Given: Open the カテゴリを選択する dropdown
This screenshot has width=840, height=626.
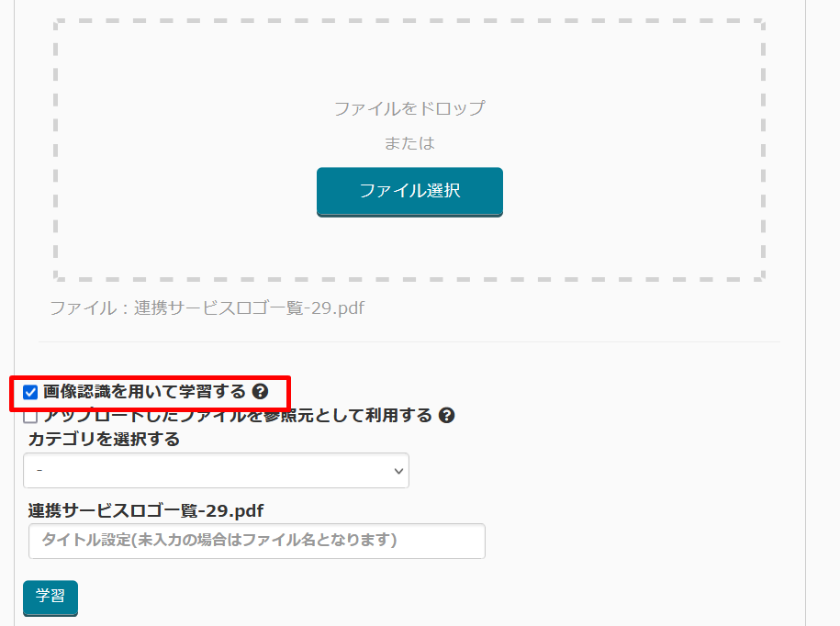Looking at the screenshot, I should (216, 470).
